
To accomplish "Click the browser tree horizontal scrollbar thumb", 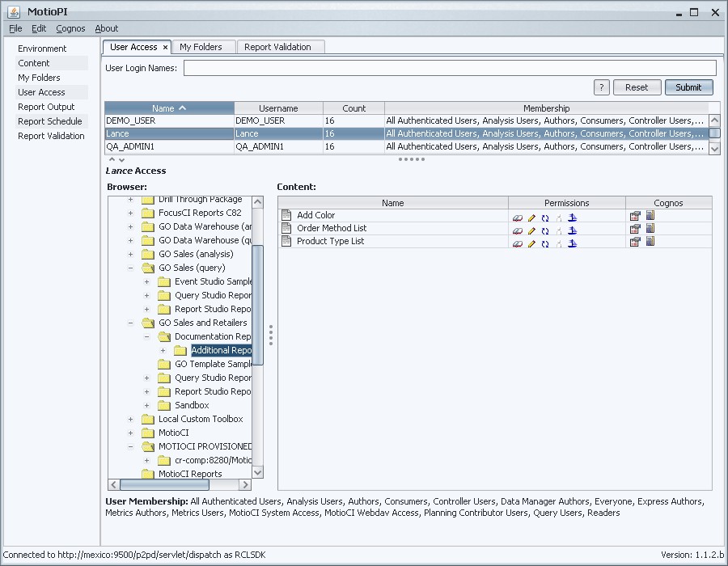I will [x=164, y=484].
